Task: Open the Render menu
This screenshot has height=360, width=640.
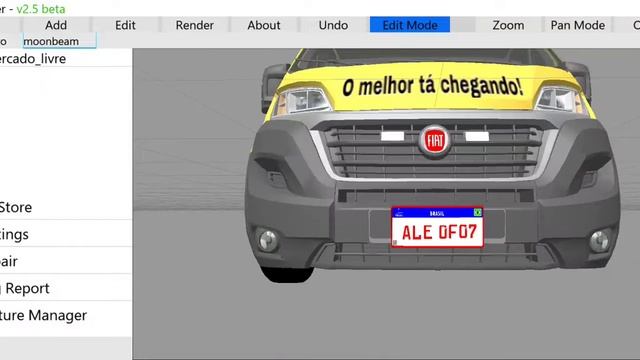Action: pyautogui.click(x=195, y=25)
